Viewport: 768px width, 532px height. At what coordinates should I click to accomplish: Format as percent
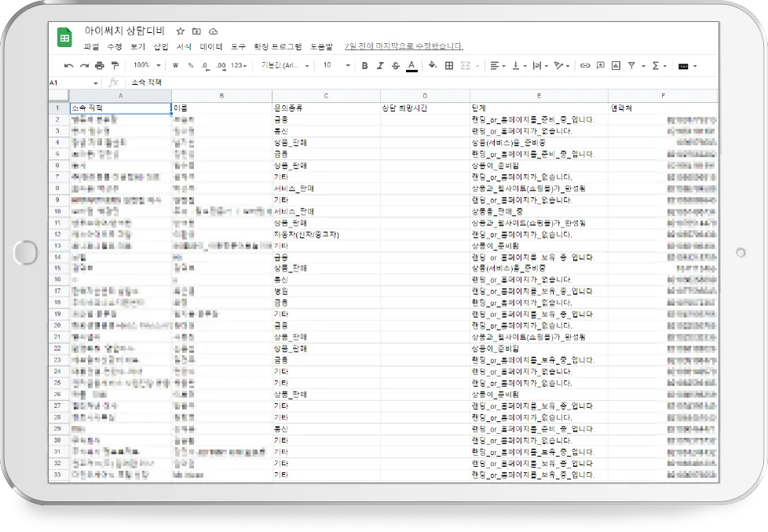(191, 66)
